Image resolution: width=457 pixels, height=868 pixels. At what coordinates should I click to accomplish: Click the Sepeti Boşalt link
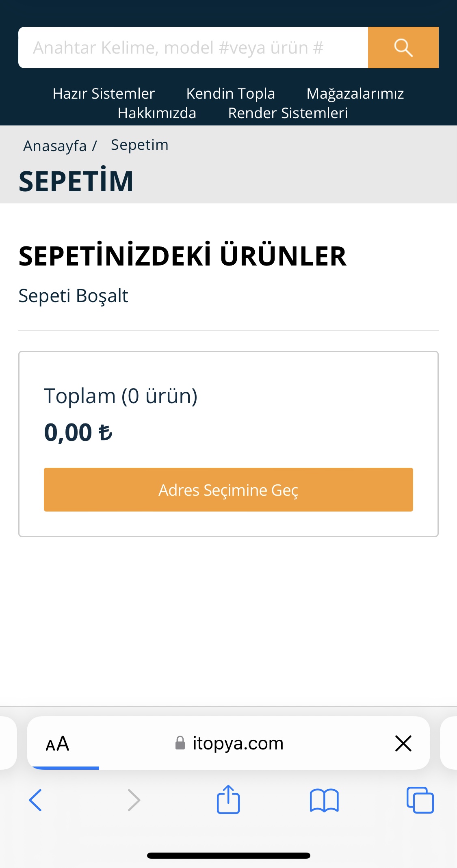[x=73, y=296]
